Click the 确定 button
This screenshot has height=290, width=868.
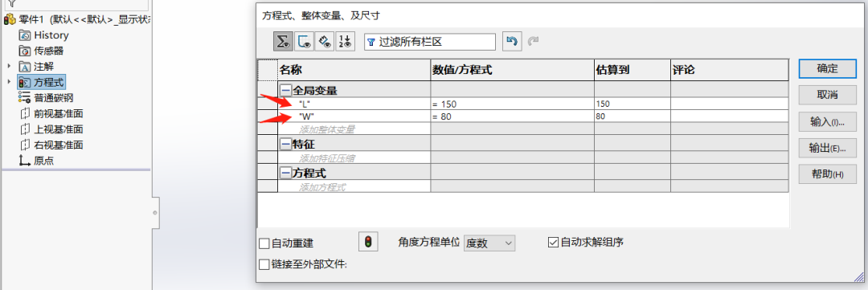[828, 68]
